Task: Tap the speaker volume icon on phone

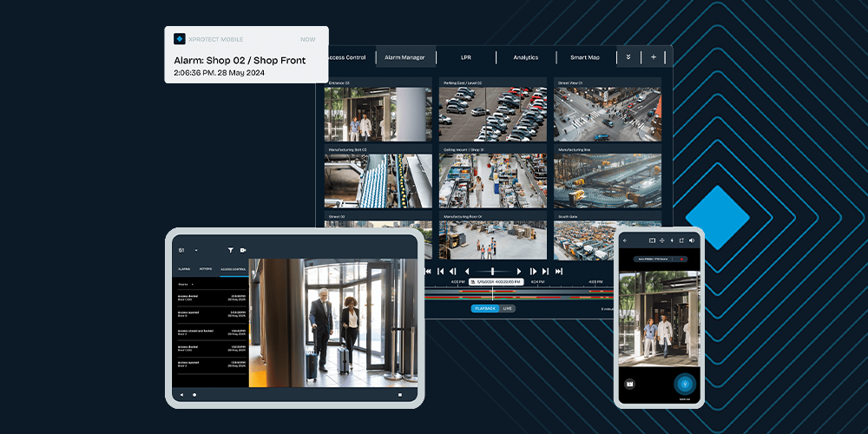Action: 692,240
